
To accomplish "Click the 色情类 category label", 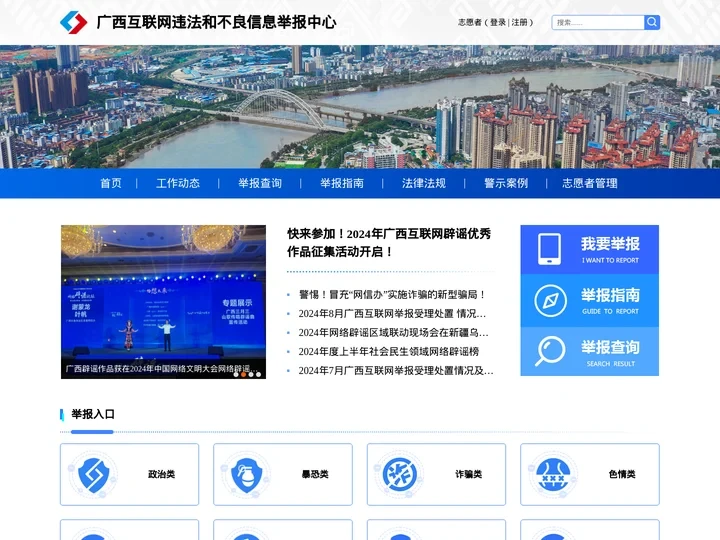I will pos(622,474).
